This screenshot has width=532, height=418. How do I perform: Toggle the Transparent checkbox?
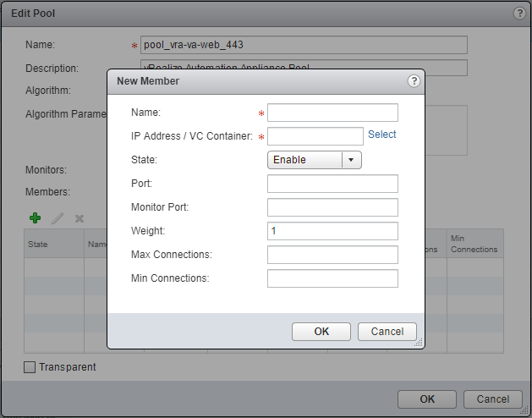(x=30, y=367)
